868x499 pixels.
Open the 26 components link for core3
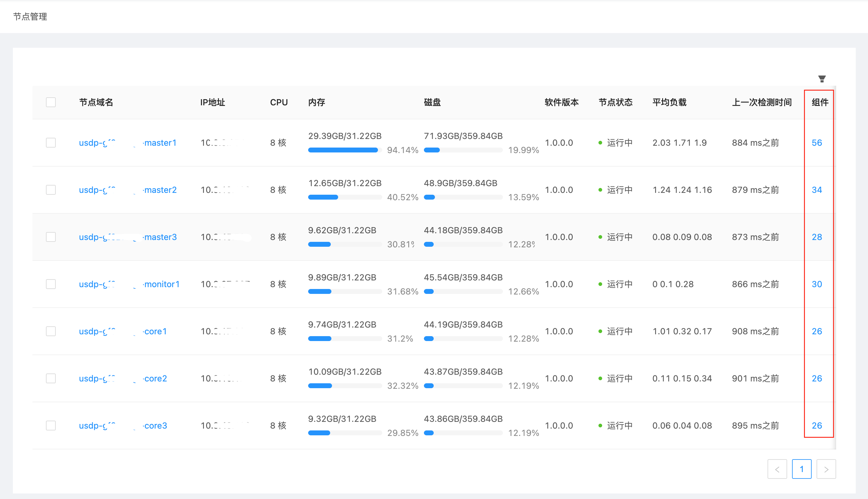[817, 425]
